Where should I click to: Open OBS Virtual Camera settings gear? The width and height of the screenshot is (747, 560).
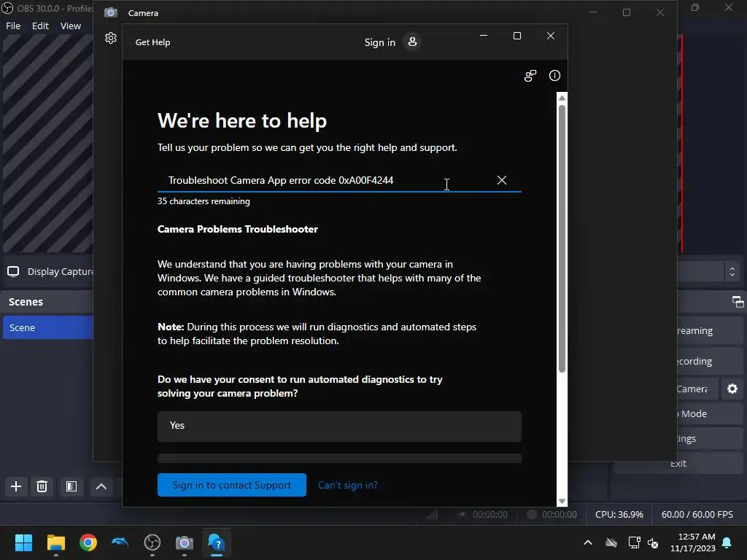(732, 389)
